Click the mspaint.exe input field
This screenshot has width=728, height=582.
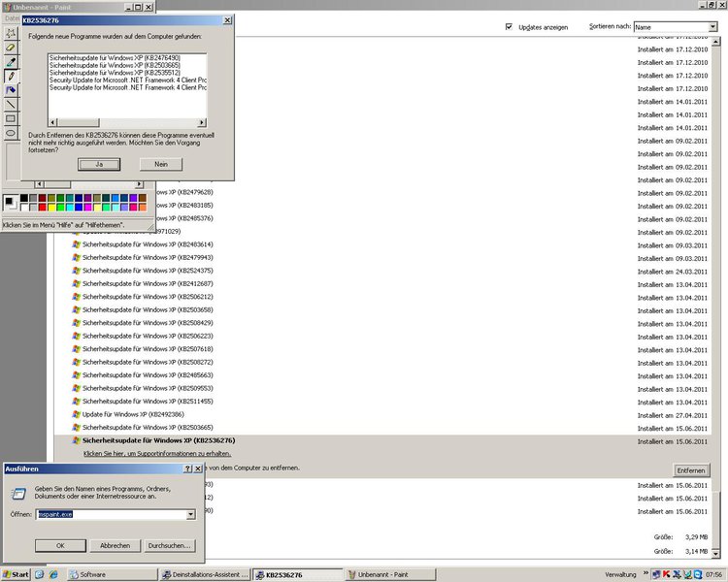click(112, 514)
